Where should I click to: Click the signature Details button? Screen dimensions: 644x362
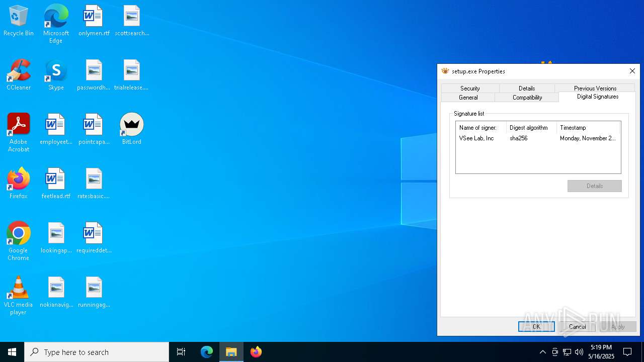(594, 186)
